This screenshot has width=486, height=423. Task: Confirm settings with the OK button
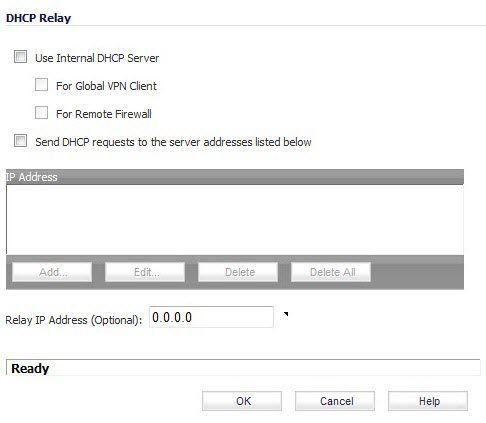click(242, 401)
